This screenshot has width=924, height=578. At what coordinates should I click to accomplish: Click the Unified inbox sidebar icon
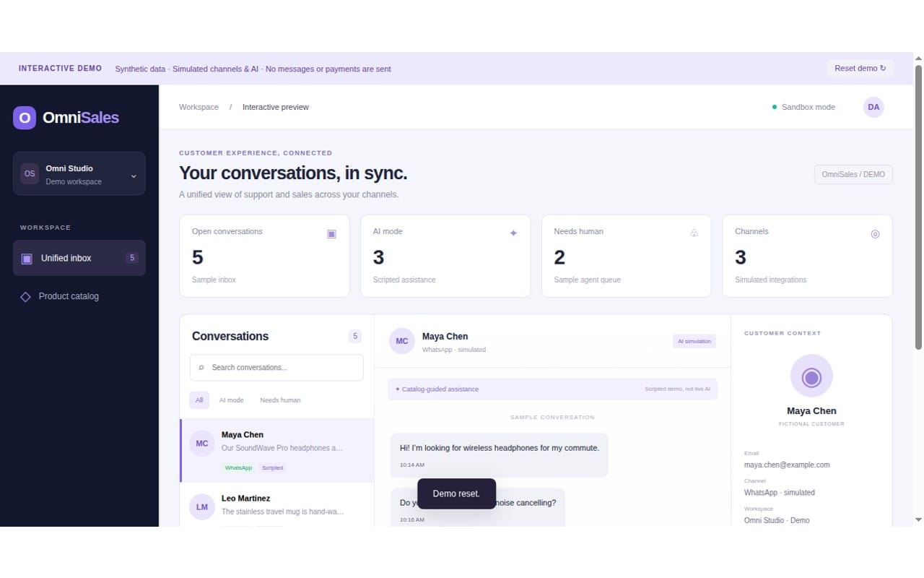coord(27,259)
